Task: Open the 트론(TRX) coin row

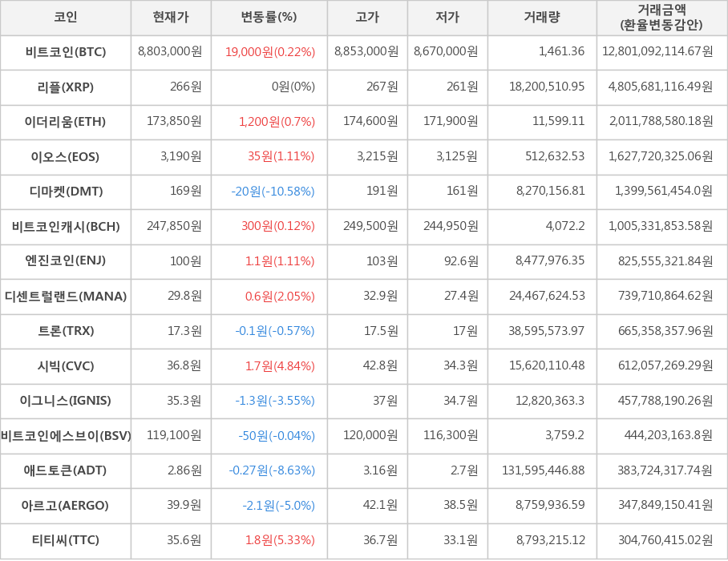Action: tap(66, 330)
